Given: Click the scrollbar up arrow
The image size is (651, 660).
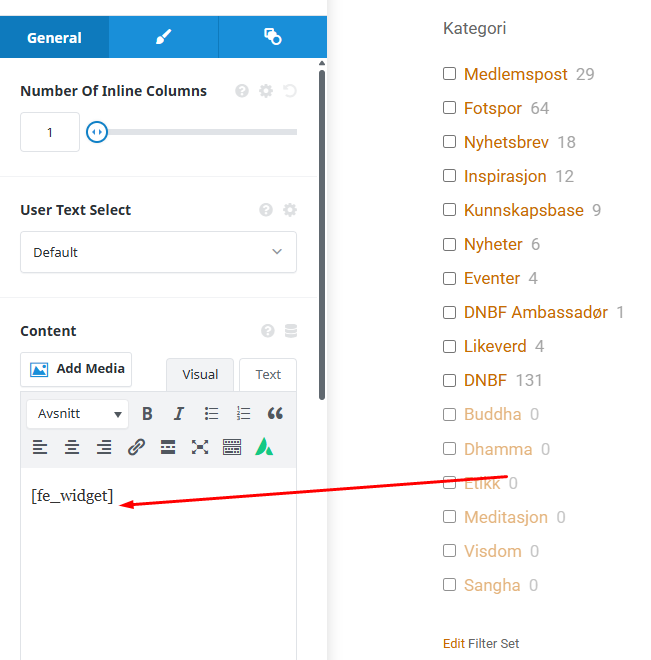Looking at the screenshot, I should tap(322, 63).
